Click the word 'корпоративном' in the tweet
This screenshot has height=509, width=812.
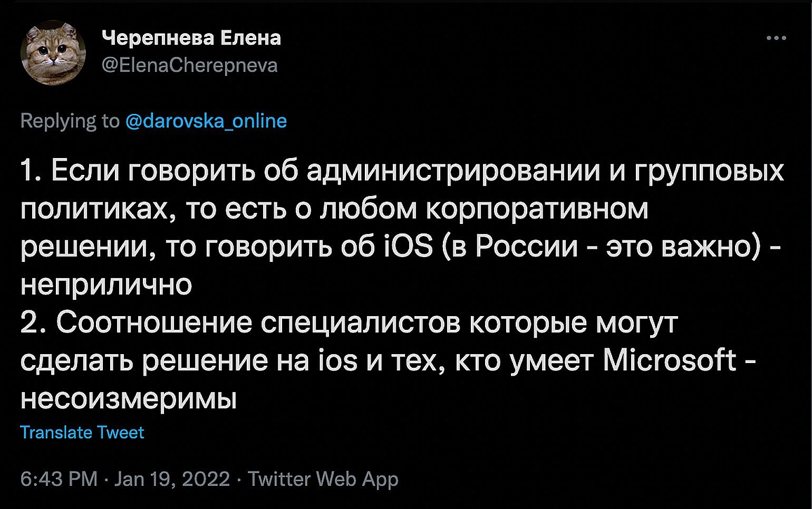pos(537,210)
